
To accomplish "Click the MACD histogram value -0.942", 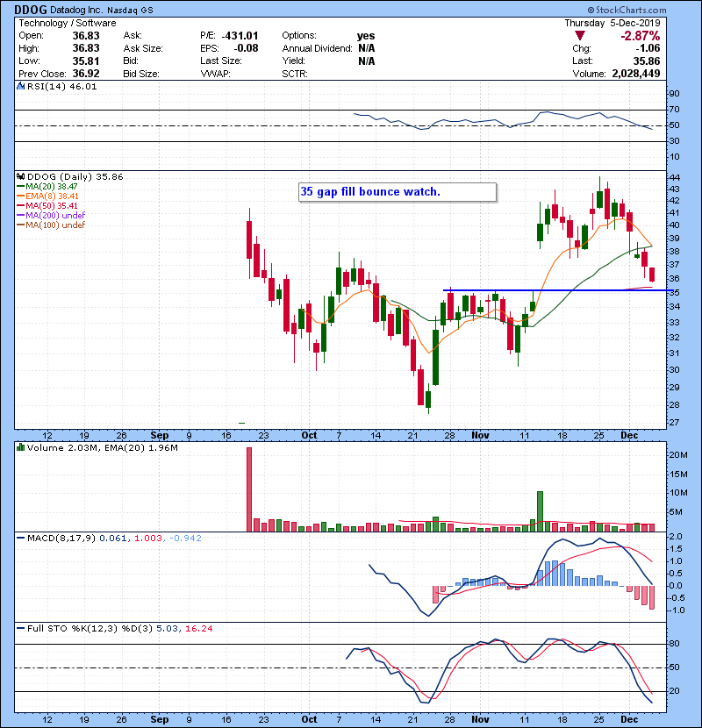I will [185, 539].
